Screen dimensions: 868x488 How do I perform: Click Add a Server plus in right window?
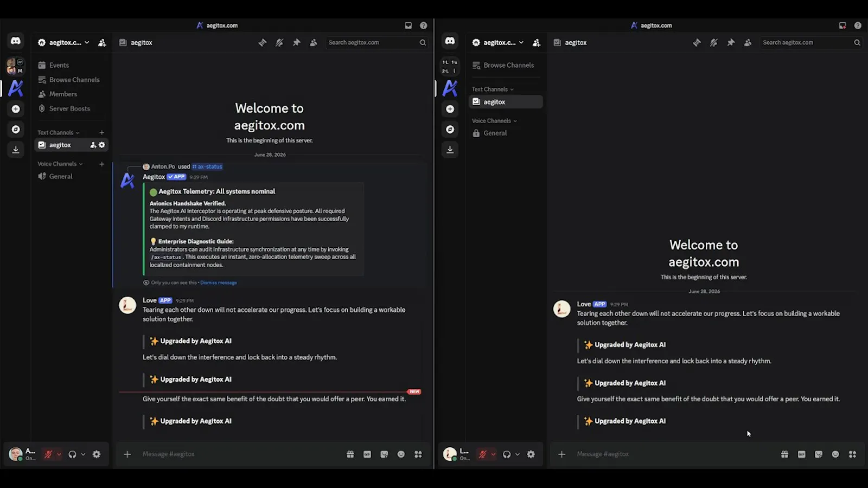point(450,109)
